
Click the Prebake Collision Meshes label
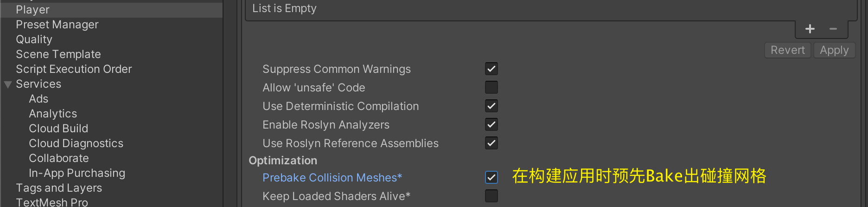(x=332, y=178)
